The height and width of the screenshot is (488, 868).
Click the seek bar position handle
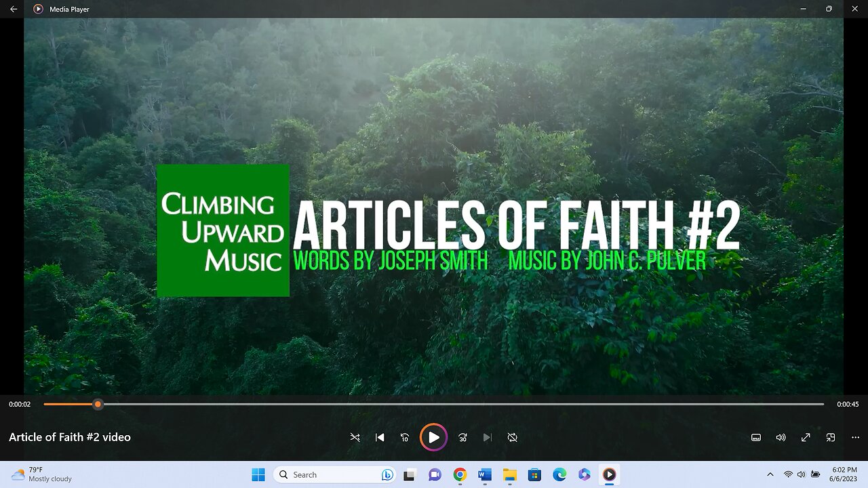point(98,404)
